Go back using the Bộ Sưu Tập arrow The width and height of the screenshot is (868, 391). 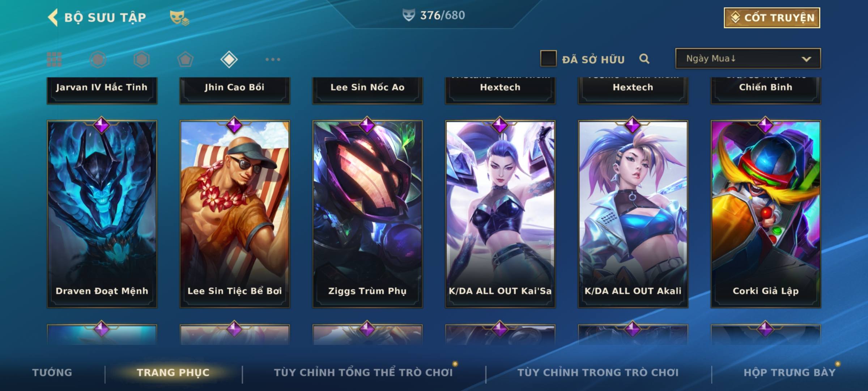pos(53,17)
